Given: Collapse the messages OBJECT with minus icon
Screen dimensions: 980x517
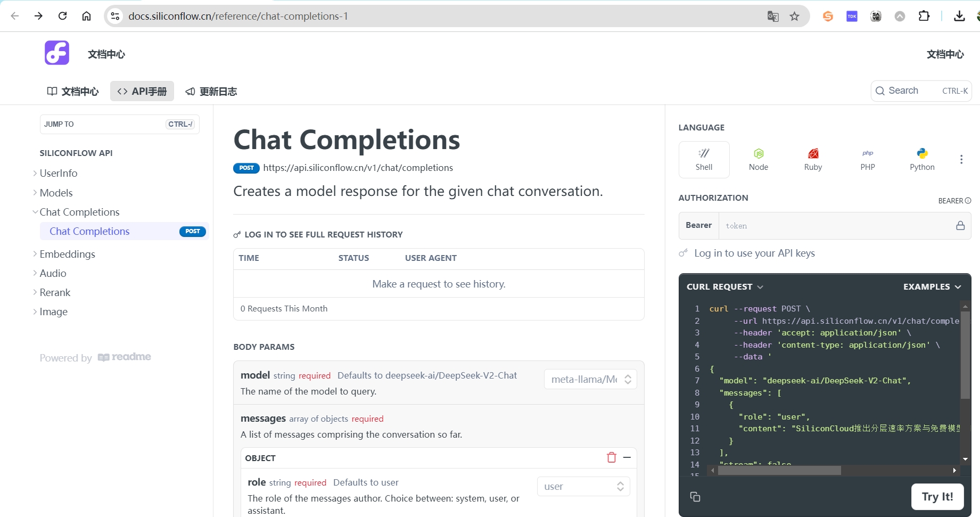Looking at the screenshot, I should [627, 457].
